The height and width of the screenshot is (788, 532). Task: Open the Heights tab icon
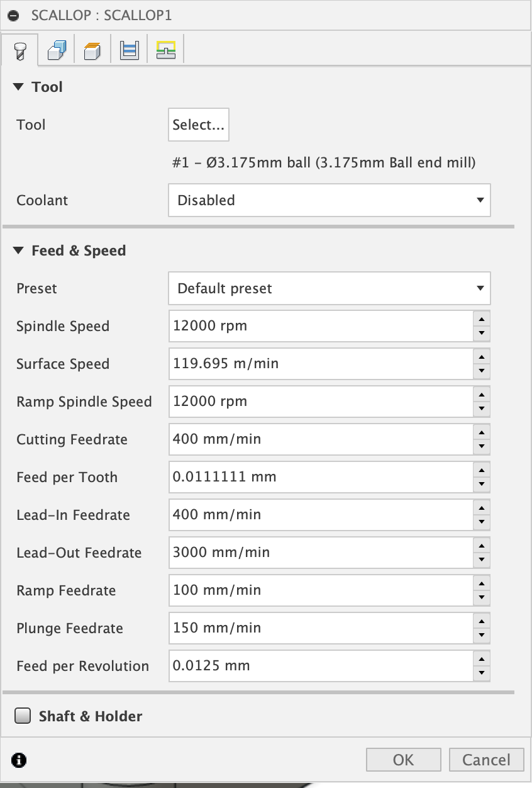93,50
